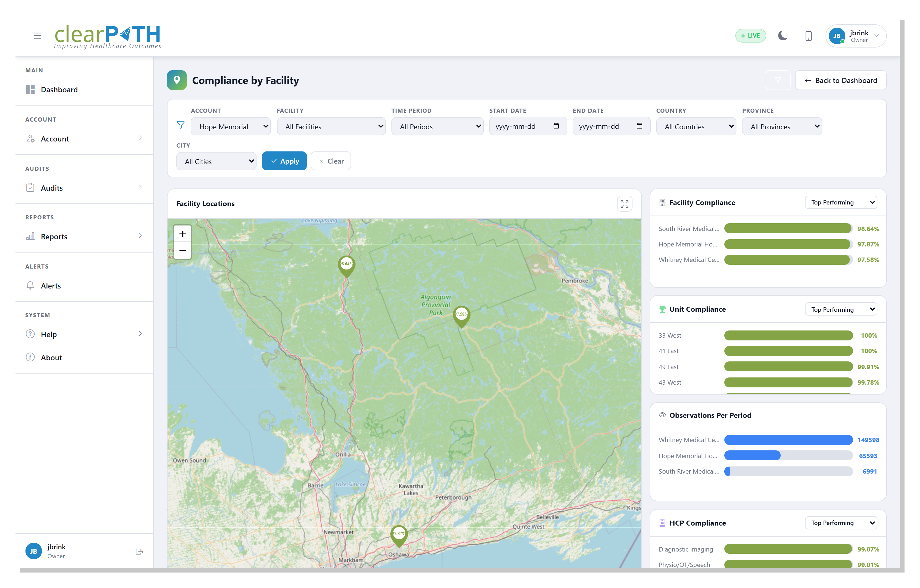Open the Account dropdown showing Hope Memorial
The image size is (920, 588).
click(231, 126)
